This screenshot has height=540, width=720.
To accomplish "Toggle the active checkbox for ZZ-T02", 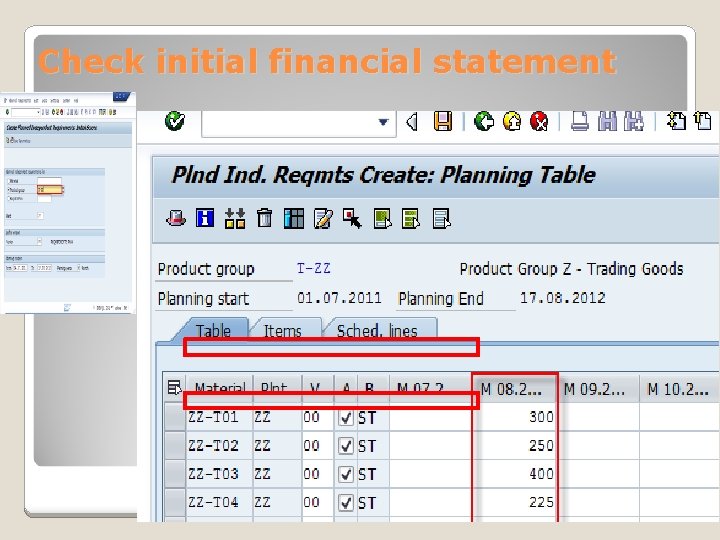I will click(346, 446).
